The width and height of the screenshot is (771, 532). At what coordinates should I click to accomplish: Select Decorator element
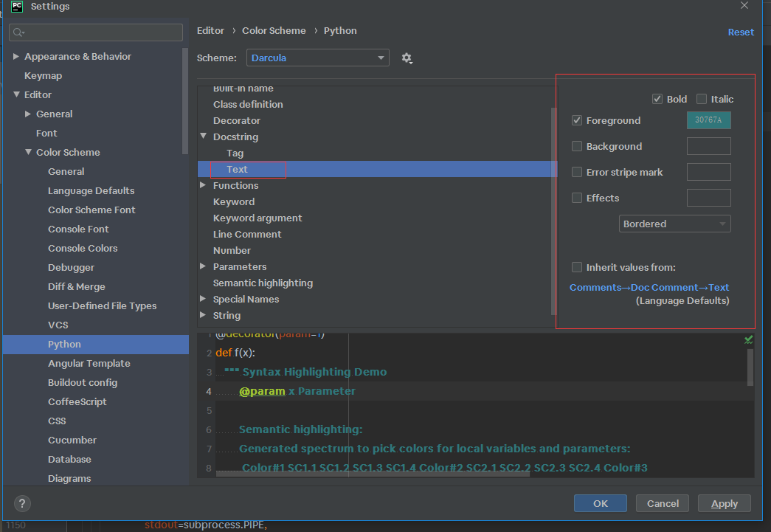click(x=237, y=120)
